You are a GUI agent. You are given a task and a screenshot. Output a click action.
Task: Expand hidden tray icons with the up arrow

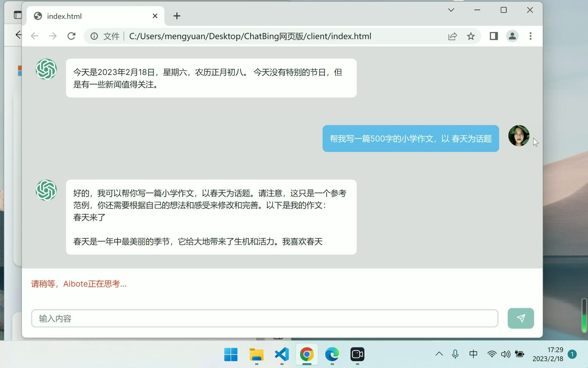(x=439, y=354)
